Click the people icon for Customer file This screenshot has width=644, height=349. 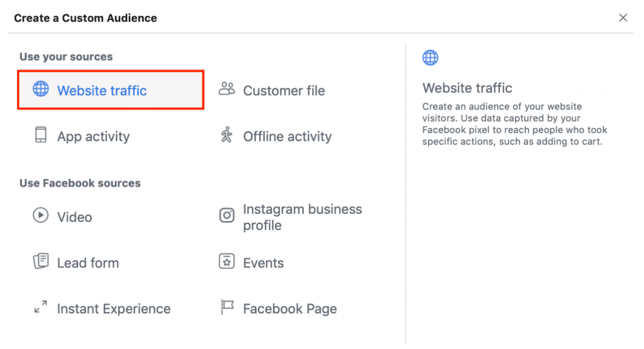[x=227, y=90]
